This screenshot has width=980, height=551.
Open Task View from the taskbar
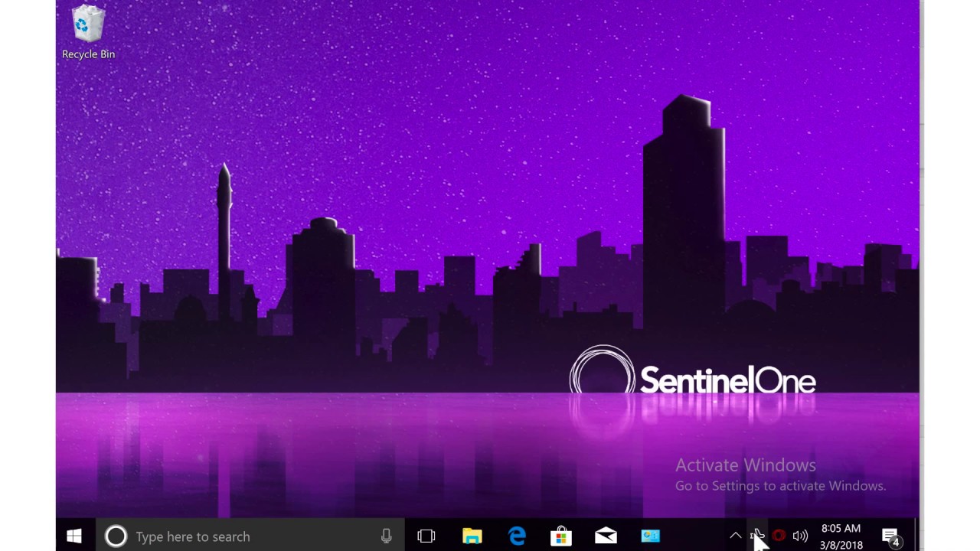(426, 536)
